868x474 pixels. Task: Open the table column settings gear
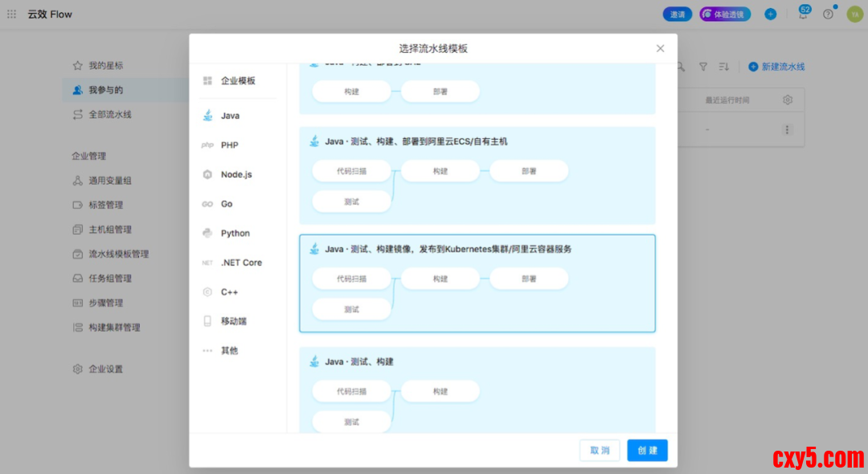tap(788, 100)
